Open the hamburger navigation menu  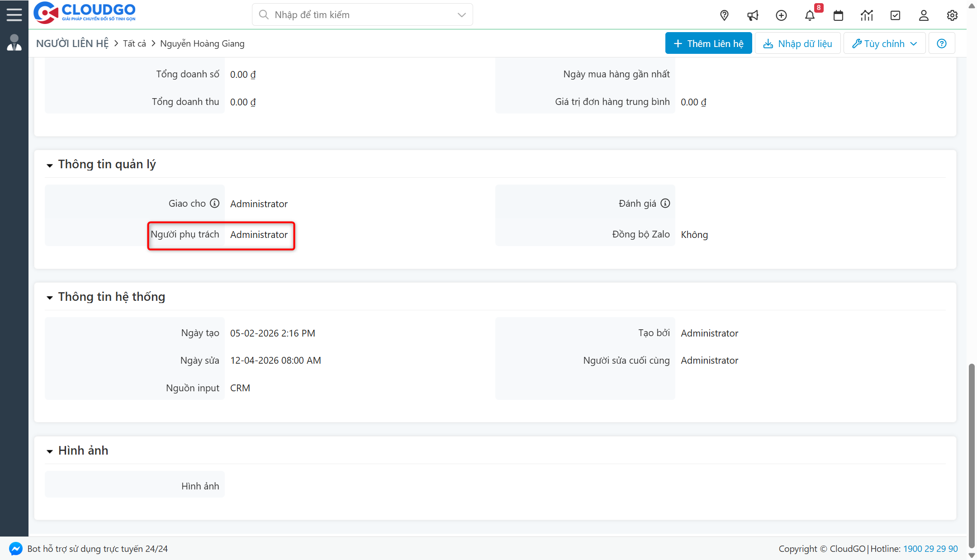[x=14, y=14]
